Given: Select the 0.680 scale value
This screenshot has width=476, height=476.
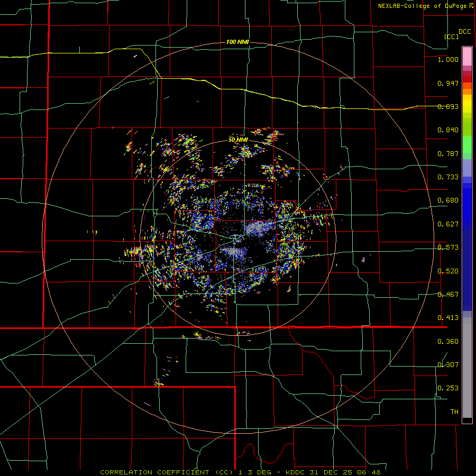Looking at the screenshot, I should pos(448,200).
